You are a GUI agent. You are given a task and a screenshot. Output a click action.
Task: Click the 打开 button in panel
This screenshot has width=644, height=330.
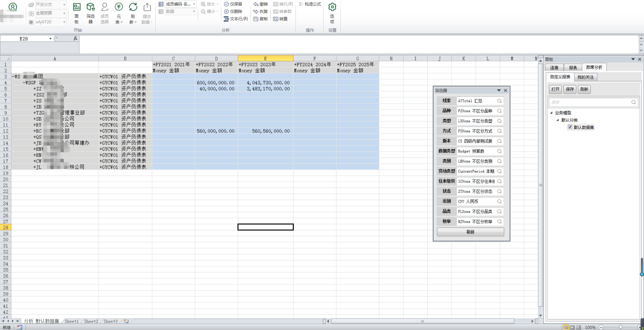point(555,89)
